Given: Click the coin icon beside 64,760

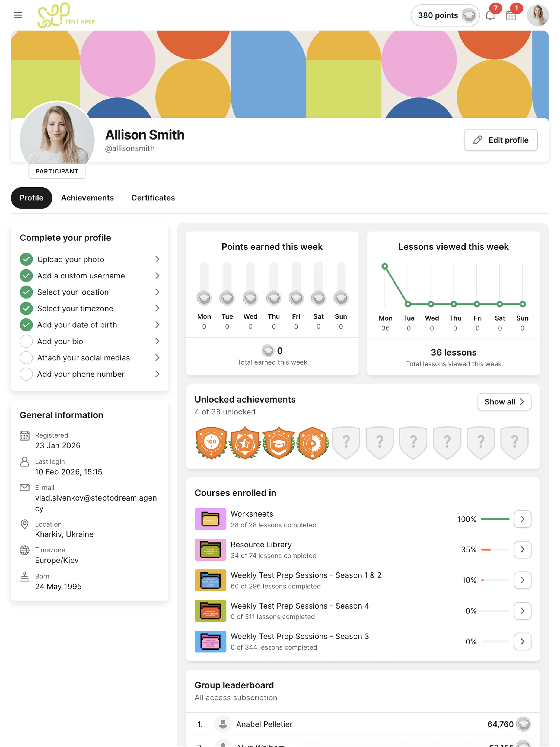Looking at the screenshot, I should coord(524,724).
